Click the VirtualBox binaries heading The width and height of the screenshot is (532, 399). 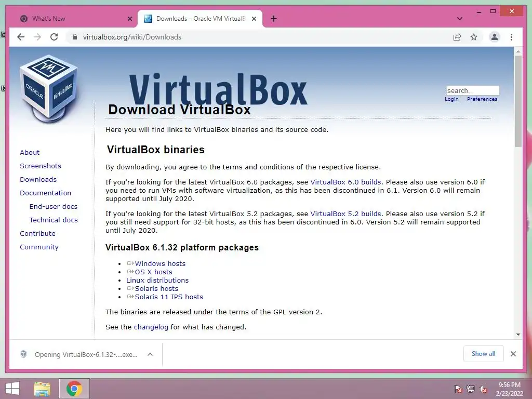pyautogui.click(x=155, y=150)
